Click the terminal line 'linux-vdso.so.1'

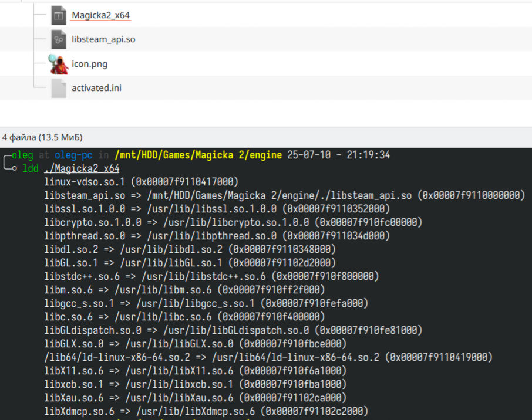click(x=141, y=182)
